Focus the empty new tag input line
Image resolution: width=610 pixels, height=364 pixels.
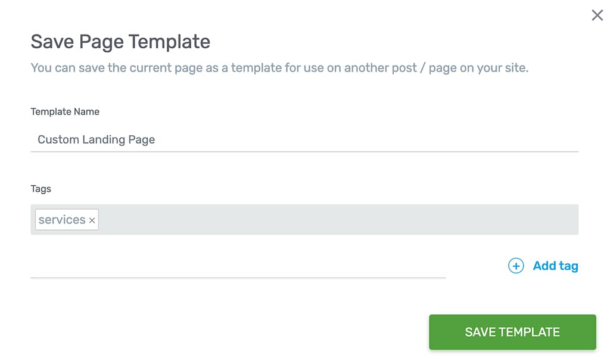(x=238, y=266)
